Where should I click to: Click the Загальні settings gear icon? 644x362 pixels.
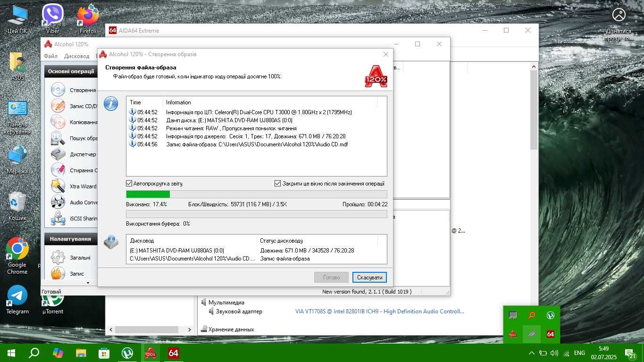58,257
